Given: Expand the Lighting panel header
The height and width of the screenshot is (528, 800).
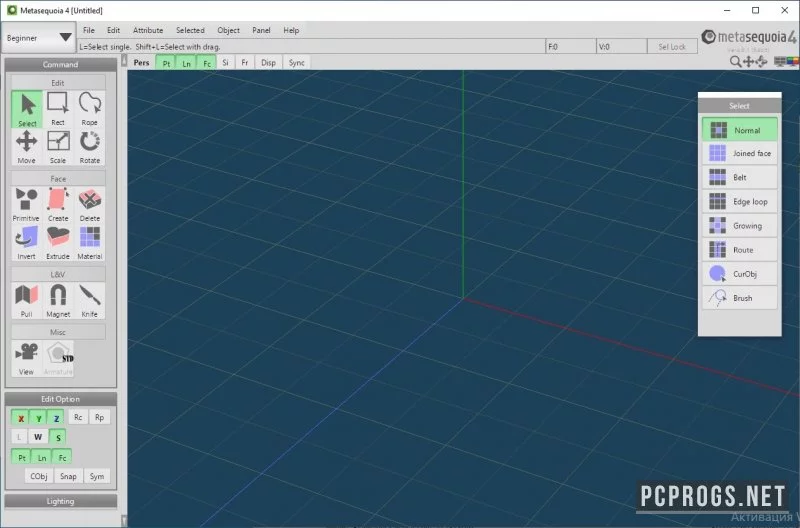Looking at the screenshot, I should tap(61, 501).
